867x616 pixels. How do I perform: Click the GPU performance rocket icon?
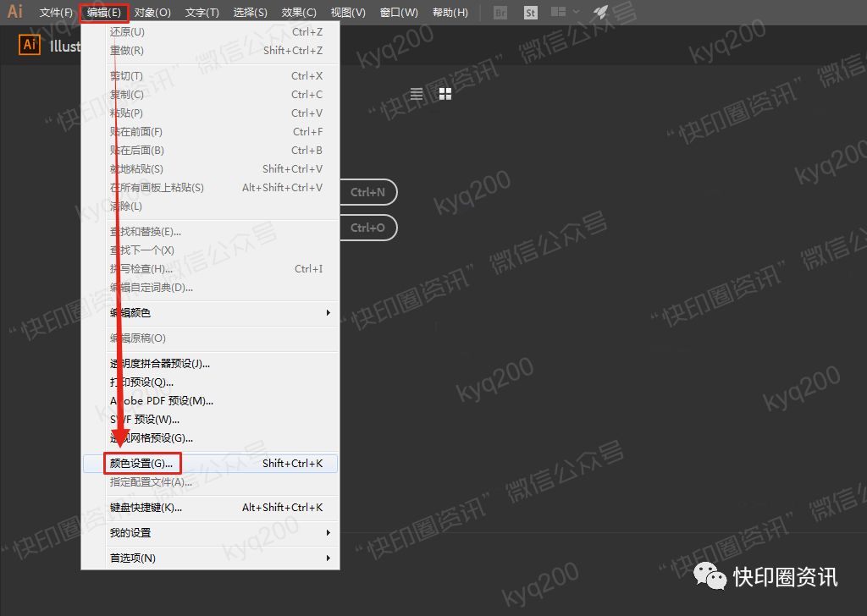(600, 12)
